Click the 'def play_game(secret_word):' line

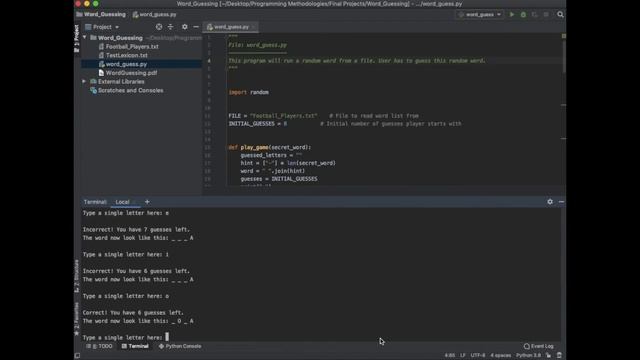click(x=269, y=147)
